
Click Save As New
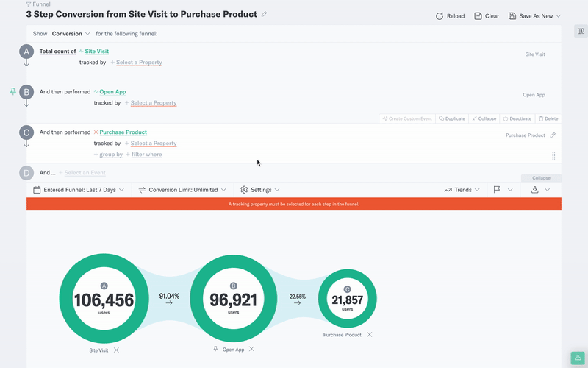pos(531,16)
